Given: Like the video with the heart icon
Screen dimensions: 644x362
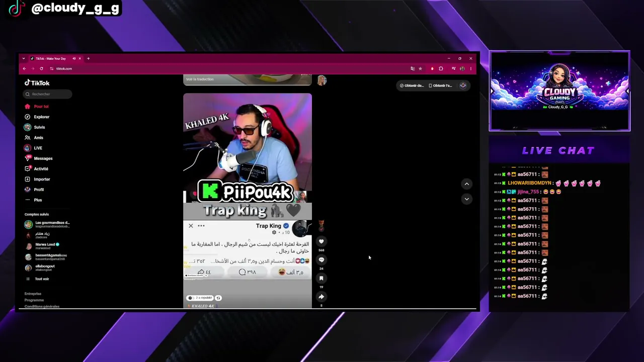Looking at the screenshot, I should (321, 242).
